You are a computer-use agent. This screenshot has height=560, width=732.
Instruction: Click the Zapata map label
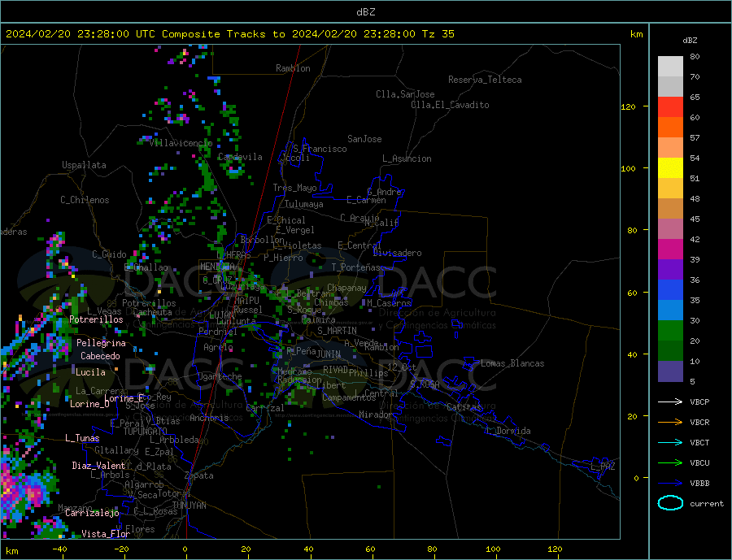(x=199, y=475)
